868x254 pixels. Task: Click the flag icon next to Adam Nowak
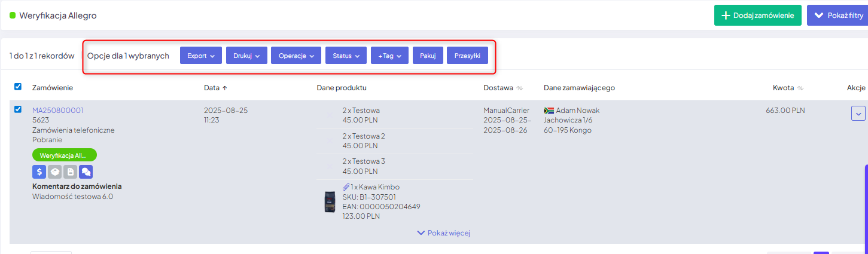click(549, 111)
